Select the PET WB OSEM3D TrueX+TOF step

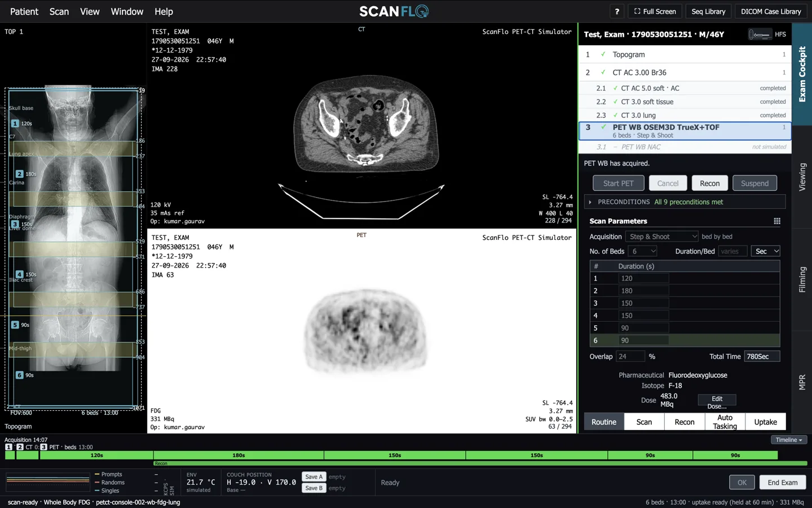tap(685, 131)
